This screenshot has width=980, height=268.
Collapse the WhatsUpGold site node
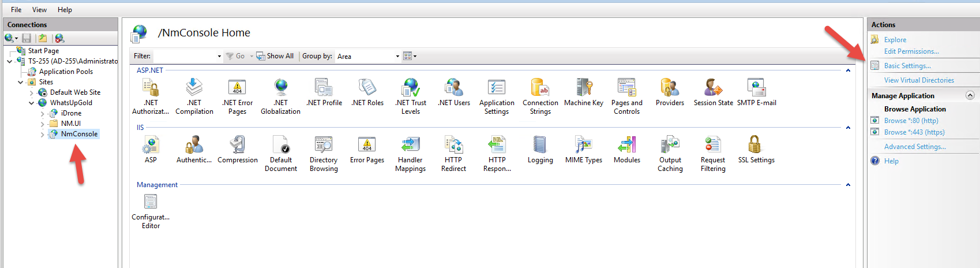click(x=31, y=103)
